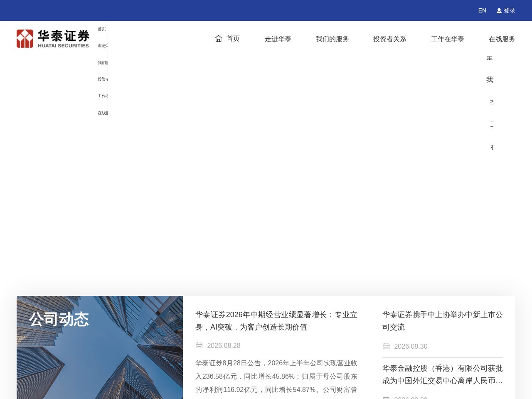Open the 公司动态 skyscraper image

click(x=100, y=347)
